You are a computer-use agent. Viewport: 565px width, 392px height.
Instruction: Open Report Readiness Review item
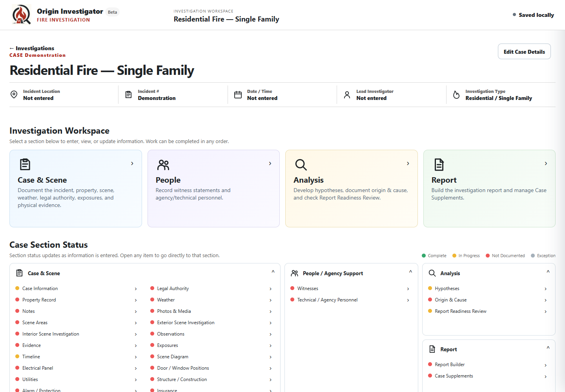point(488,311)
